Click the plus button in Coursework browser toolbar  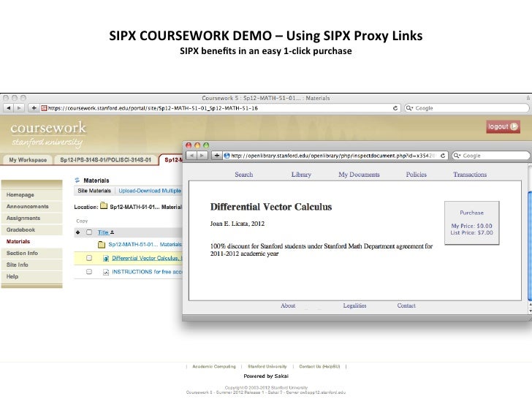[x=34, y=108]
